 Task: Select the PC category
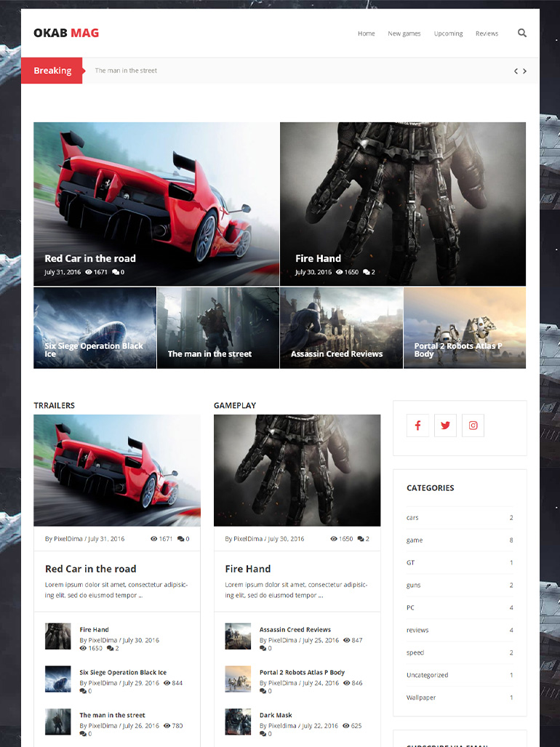[x=410, y=607]
